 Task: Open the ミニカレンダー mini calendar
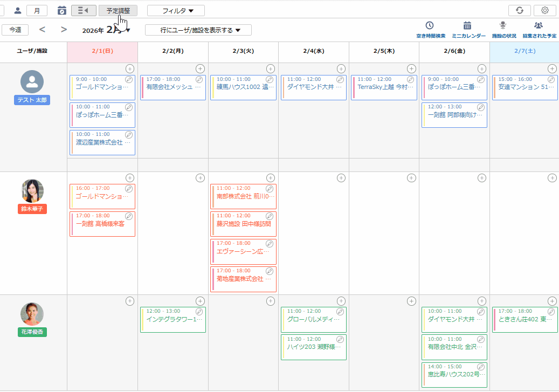point(467,29)
